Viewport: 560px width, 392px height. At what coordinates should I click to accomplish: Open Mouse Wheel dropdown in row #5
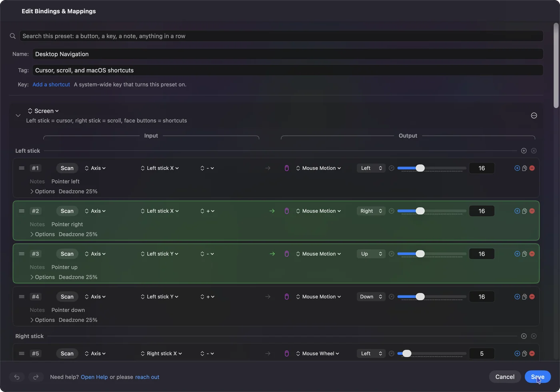318,354
